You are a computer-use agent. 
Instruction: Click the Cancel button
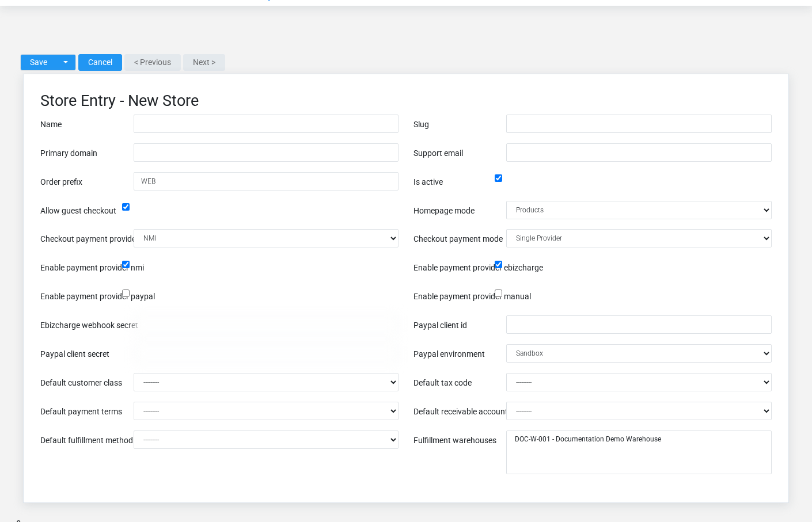(100, 62)
